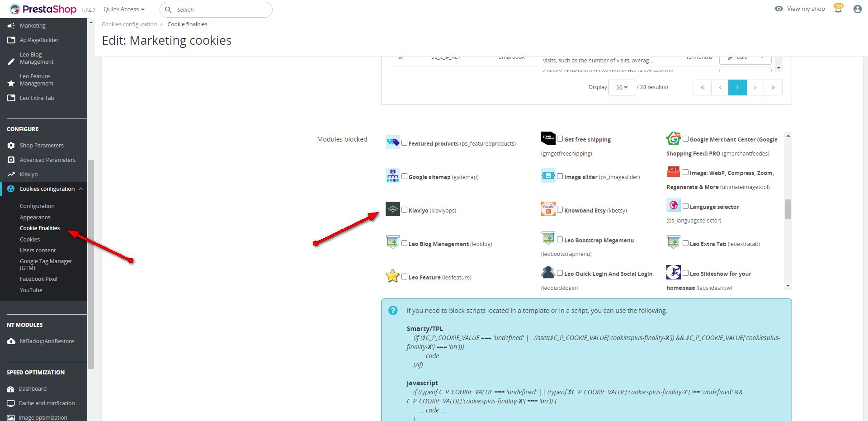Click the Cookies configuration breadcrumb link
Viewport: 868px width, 421px height.
coord(129,24)
